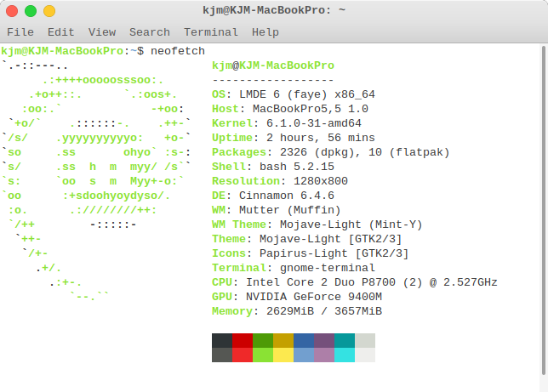
Task: Click the mustard yellow top-row color block
Action: point(283,341)
